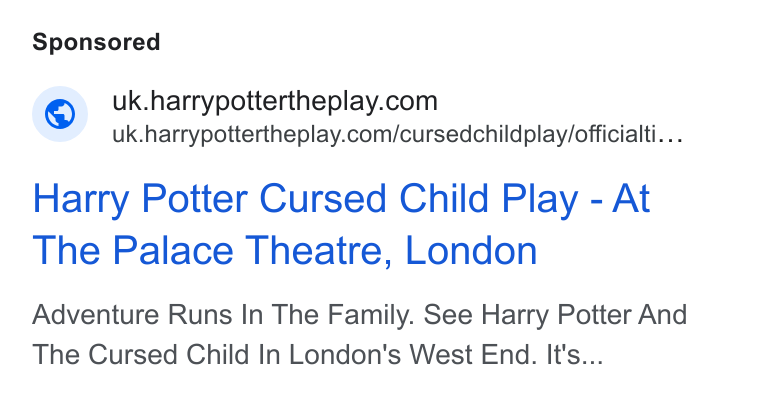Click "The Cursed Child In London's West End" text
Image resolution: width=760 pixels, height=398 pixels.
(285, 354)
